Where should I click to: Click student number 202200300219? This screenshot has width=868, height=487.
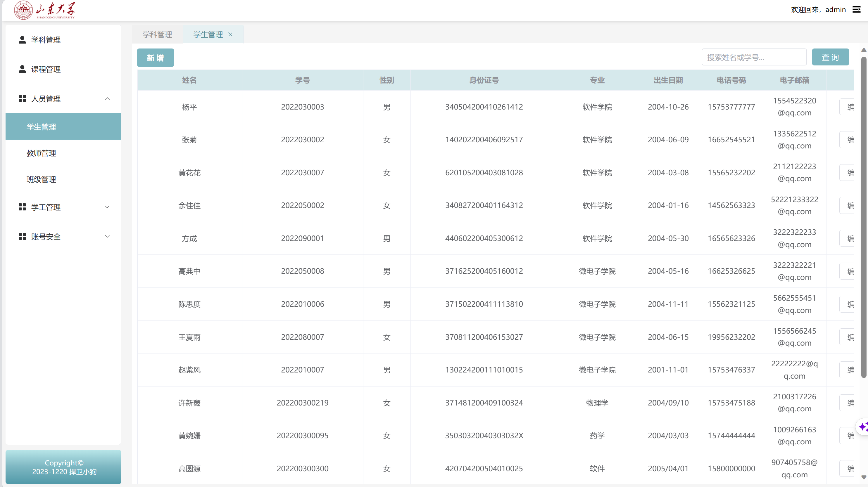click(x=303, y=403)
